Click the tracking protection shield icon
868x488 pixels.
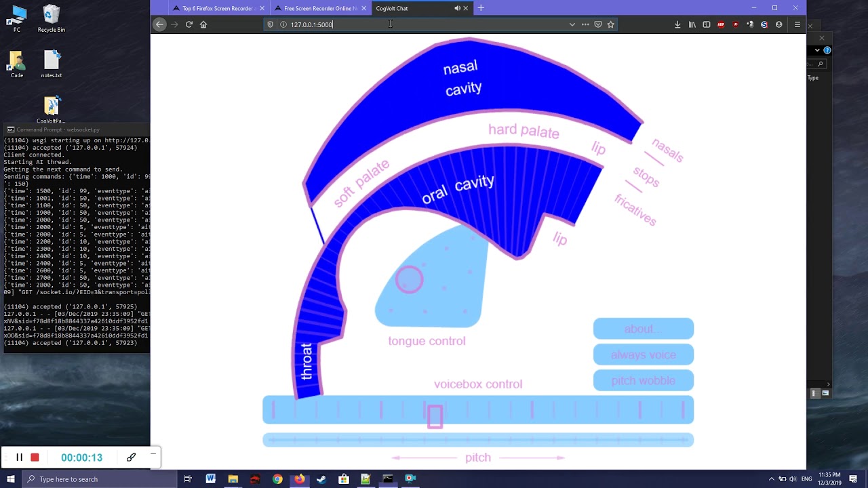(x=270, y=24)
